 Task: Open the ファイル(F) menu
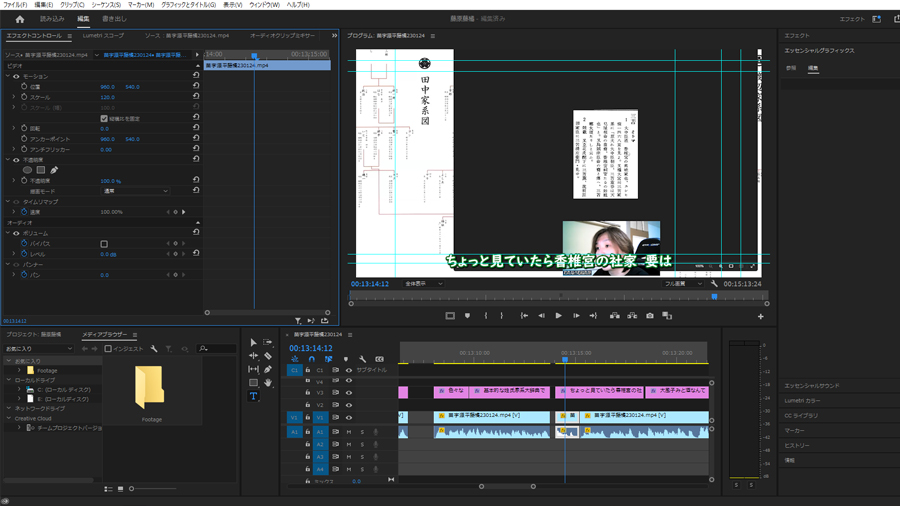click(15, 5)
